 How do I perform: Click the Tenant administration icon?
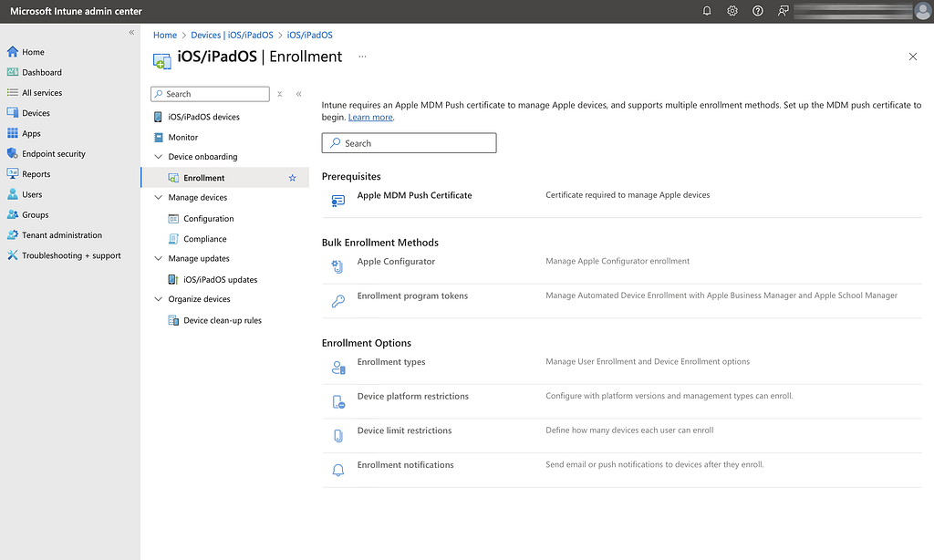13,234
